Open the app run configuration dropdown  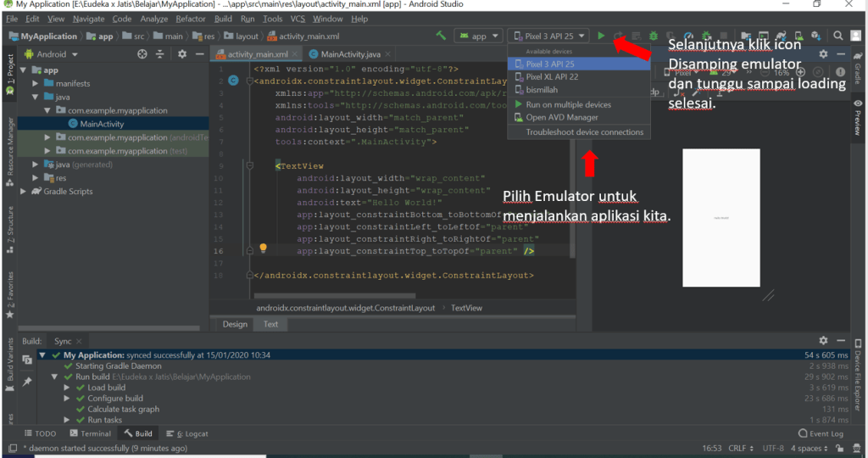479,36
